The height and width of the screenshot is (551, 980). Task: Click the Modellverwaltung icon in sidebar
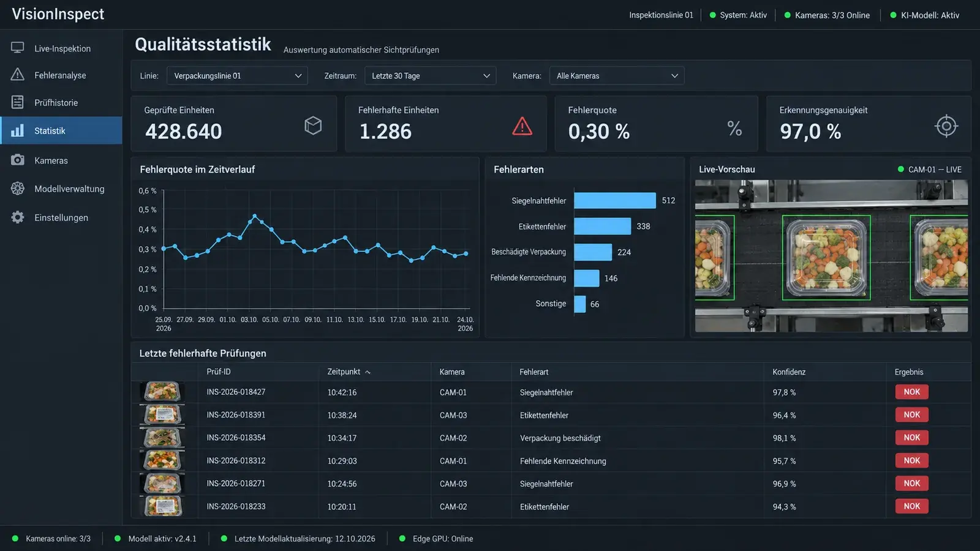tap(18, 189)
